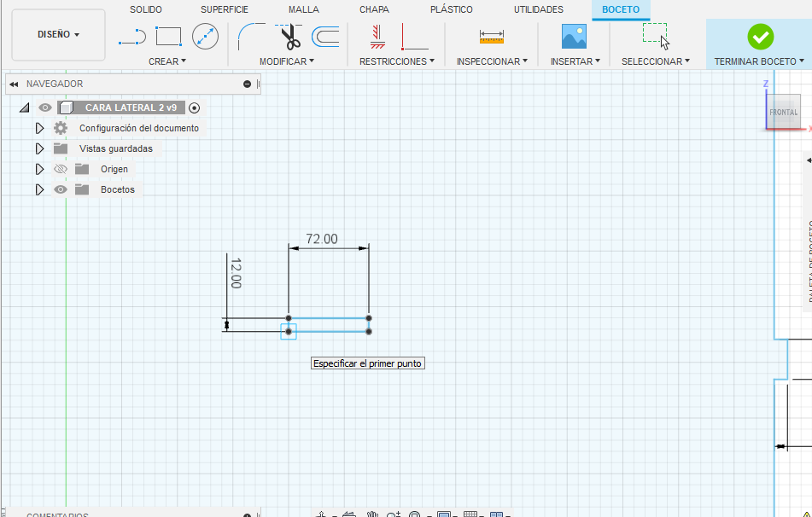The image size is (812, 517).
Task: Select the Circle sketch tool
Action: (205, 37)
